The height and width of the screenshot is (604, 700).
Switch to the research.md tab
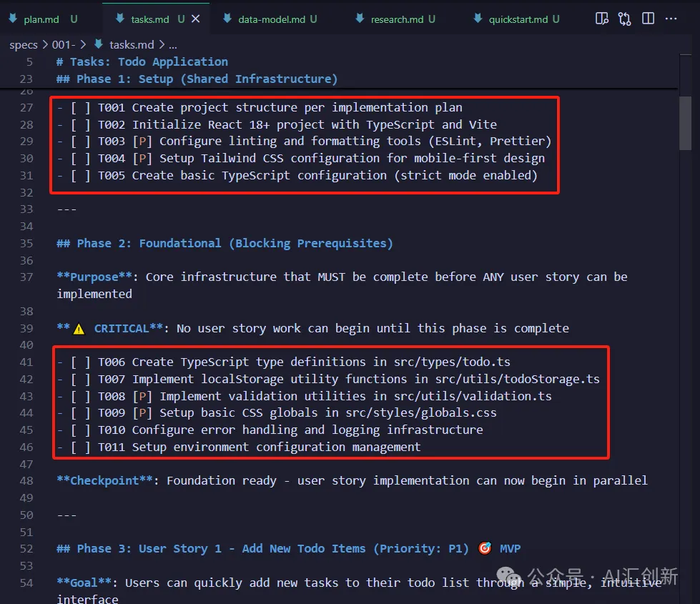[397, 19]
